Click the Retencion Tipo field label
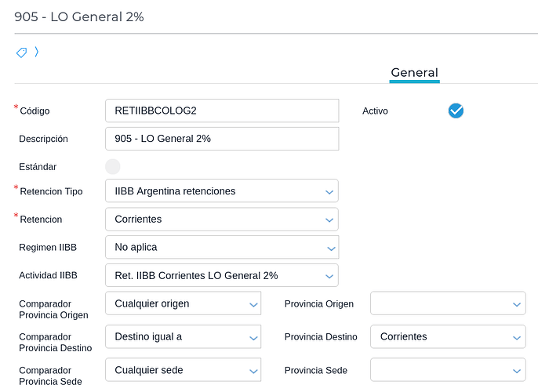This screenshot has height=392, width=538. 50,191
